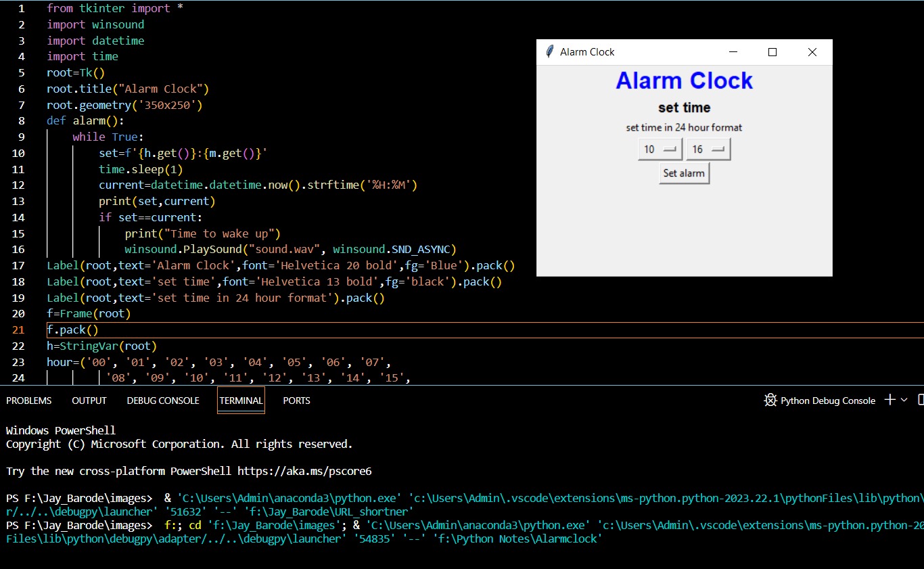Image resolution: width=924 pixels, height=569 pixels.
Task: Click the root.title("Alarm Clock") line
Action: pyautogui.click(x=128, y=89)
